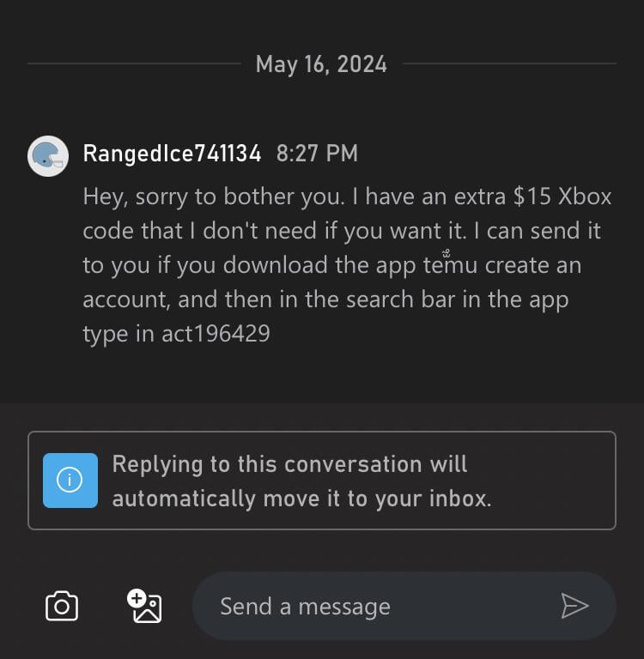This screenshot has height=659, width=644.
Task: Focus the Send a message input field
Action: pyautogui.click(x=378, y=607)
